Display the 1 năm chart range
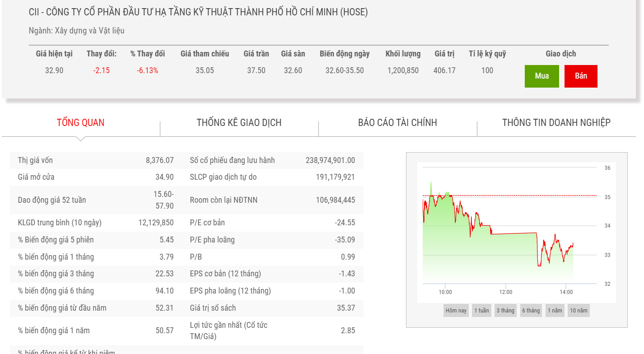Viewport: 644px width, 354px height. (555, 311)
